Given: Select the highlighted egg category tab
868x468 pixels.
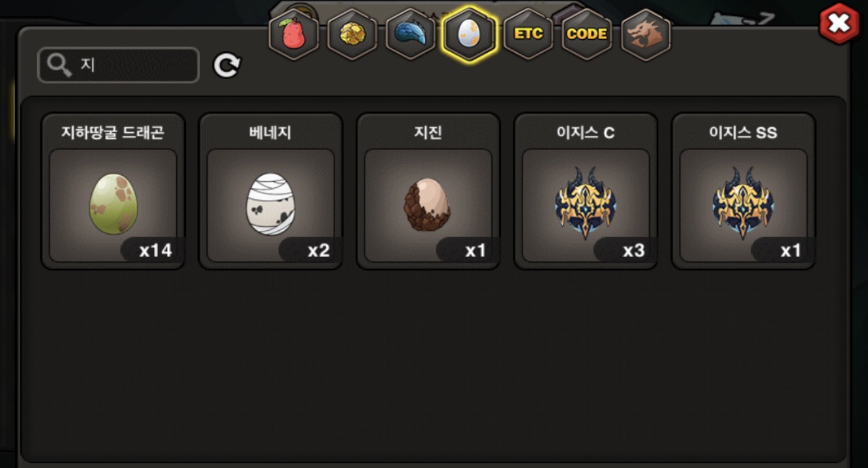Looking at the screenshot, I should pyautogui.click(x=470, y=34).
